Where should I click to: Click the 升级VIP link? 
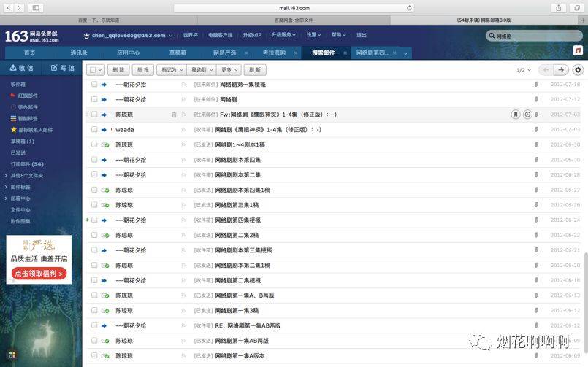pyautogui.click(x=252, y=35)
